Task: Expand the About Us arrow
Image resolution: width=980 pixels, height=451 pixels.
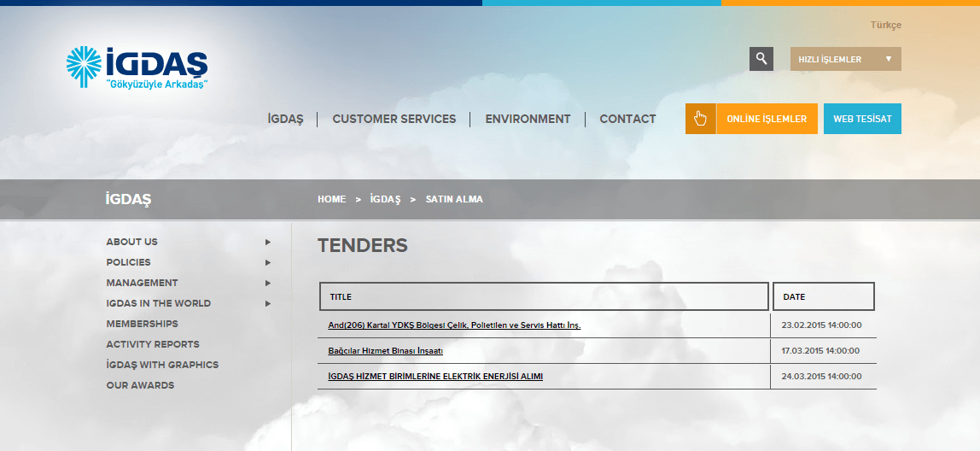Action: [x=267, y=242]
